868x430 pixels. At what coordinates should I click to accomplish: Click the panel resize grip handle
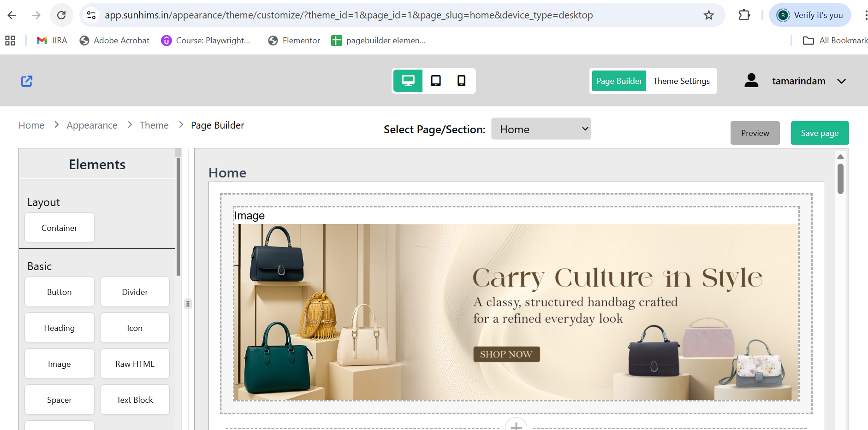(188, 304)
